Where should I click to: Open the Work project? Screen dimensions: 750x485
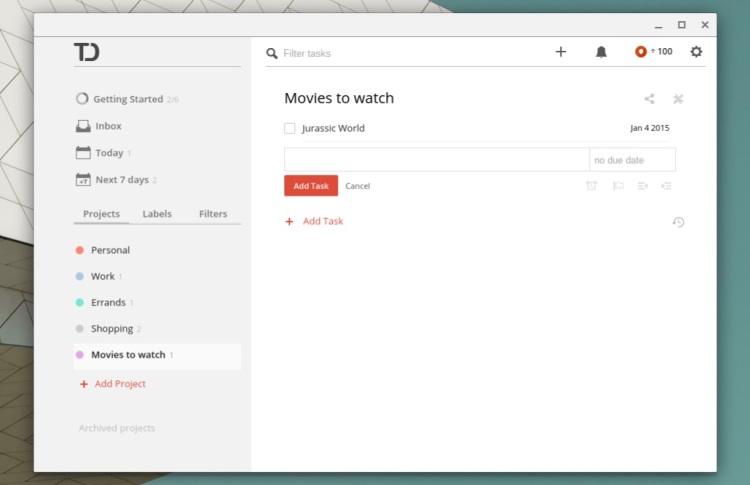coord(103,276)
